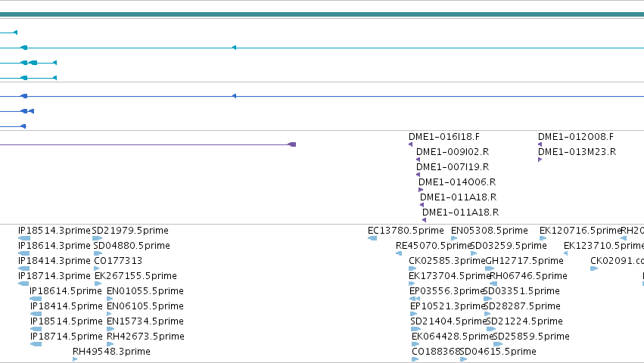Select EK120716.5prime
This screenshot has width=644, height=363.
pos(580,231)
